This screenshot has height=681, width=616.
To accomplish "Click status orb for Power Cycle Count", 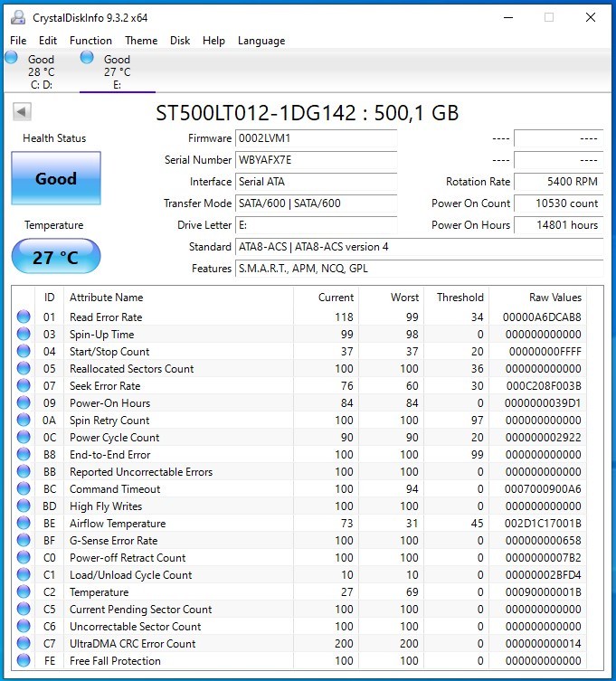I will (24, 437).
